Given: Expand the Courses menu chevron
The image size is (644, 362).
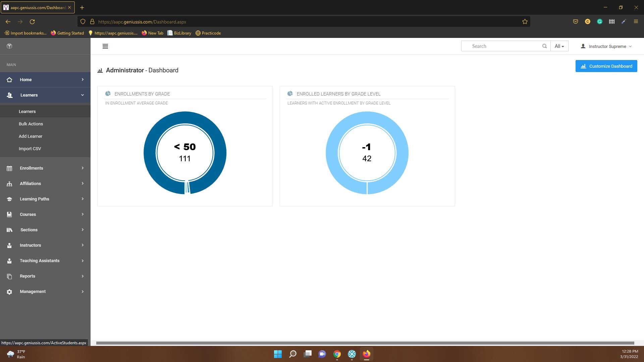Looking at the screenshot, I should [x=83, y=215].
